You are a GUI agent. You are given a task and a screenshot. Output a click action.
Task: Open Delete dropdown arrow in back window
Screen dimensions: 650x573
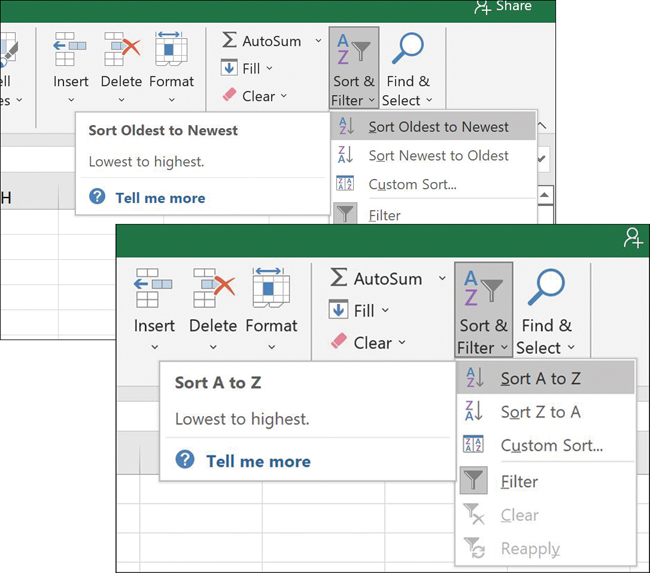click(x=121, y=100)
